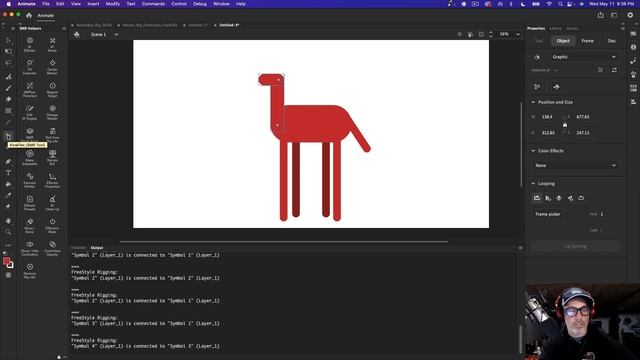Select the Selection arrow tool
Screen dimensions: 640x360
click(9, 40)
